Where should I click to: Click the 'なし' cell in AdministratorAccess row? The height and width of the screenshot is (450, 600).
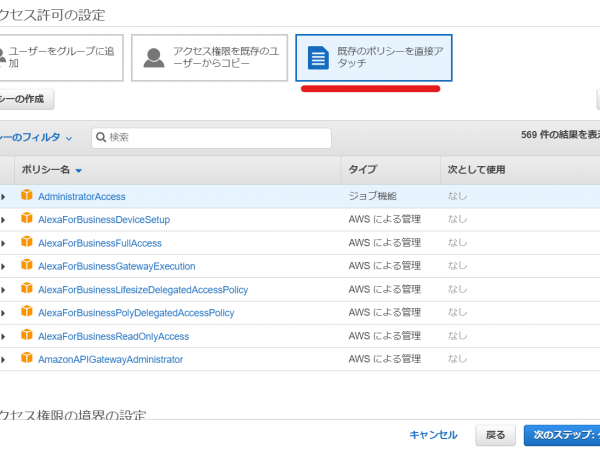[457, 196]
